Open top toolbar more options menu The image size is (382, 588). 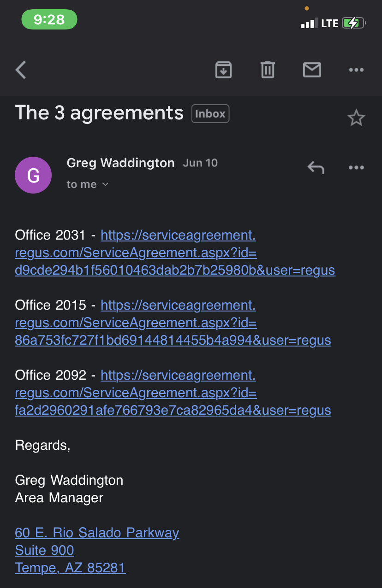coord(356,70)
